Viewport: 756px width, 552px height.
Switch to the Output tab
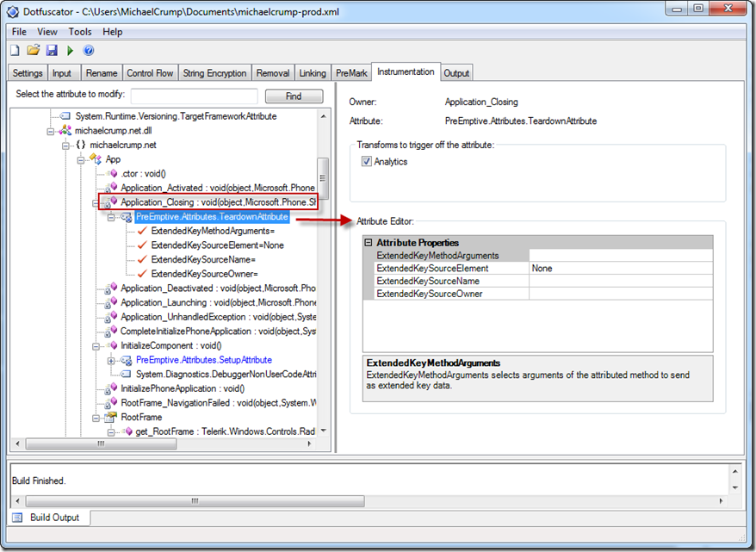pos(456,73)
